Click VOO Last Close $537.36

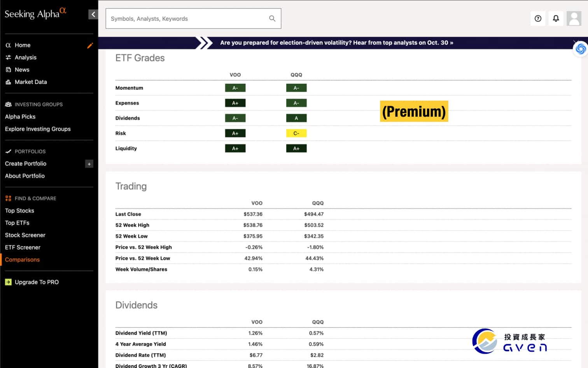point(253,214)
